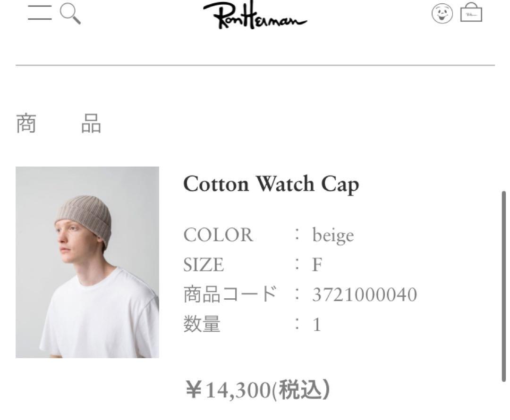Click the SIZE label
This screenshot has width=510, height=420.
pos(204,265)
